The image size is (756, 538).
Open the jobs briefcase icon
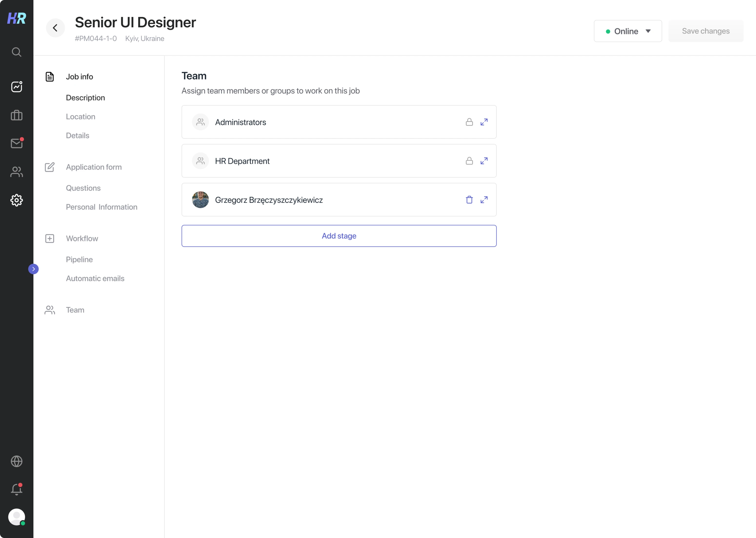16,115
